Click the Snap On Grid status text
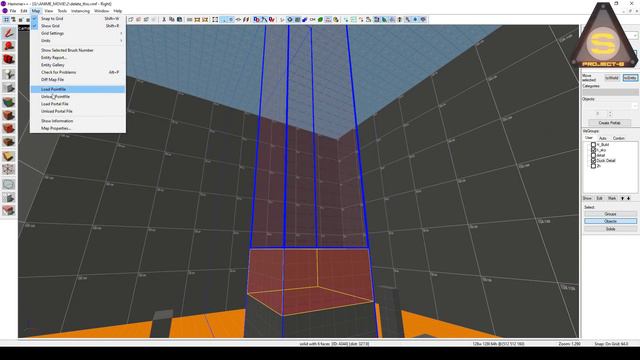The width and height of the screenshot is (640, 360). [611, 344]
